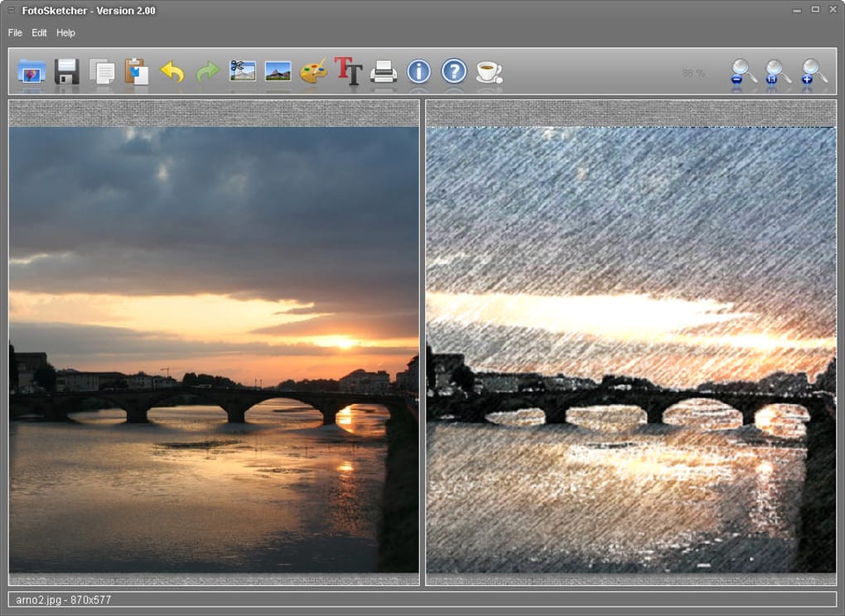Copy the image to clipboard
Image resolution: width=845 pixels, height=616 pixels.
102,72
